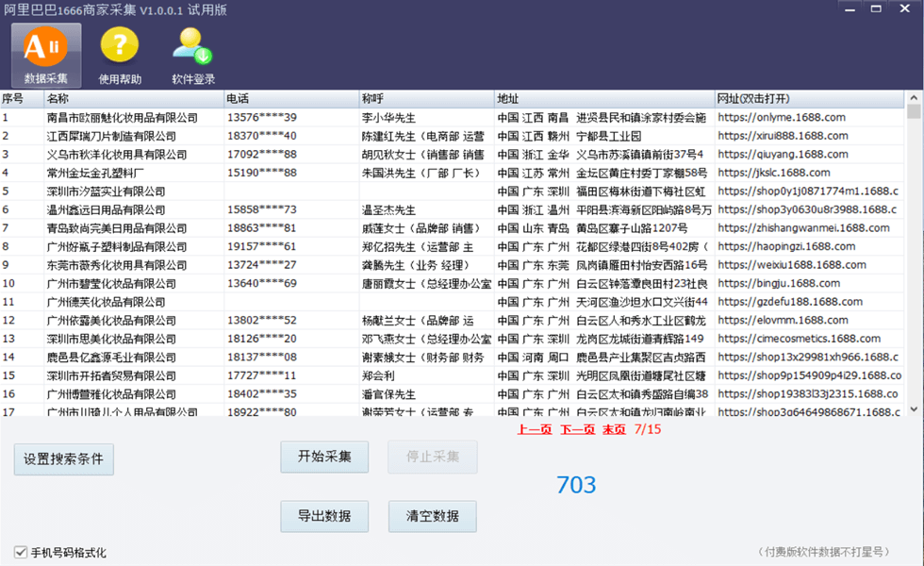The width and height of the screenshot is (924, 566).
Task: Select row 广州好瓶子塑料制品有限公司
Action: pyautogui.click(x=452, y=247)
